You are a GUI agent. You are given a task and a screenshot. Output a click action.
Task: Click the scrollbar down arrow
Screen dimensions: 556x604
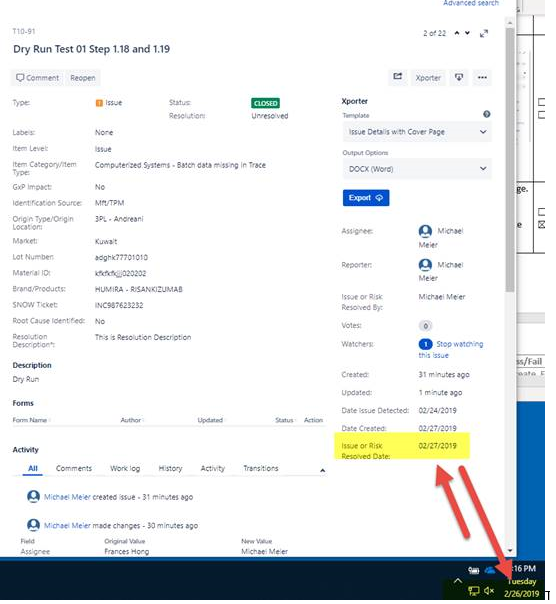coord(510,551)
